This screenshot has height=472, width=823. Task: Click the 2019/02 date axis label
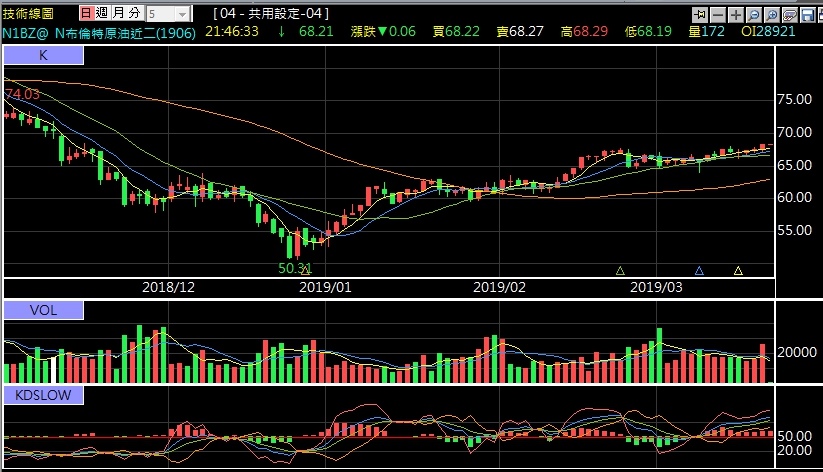click(x=499, y=287)
